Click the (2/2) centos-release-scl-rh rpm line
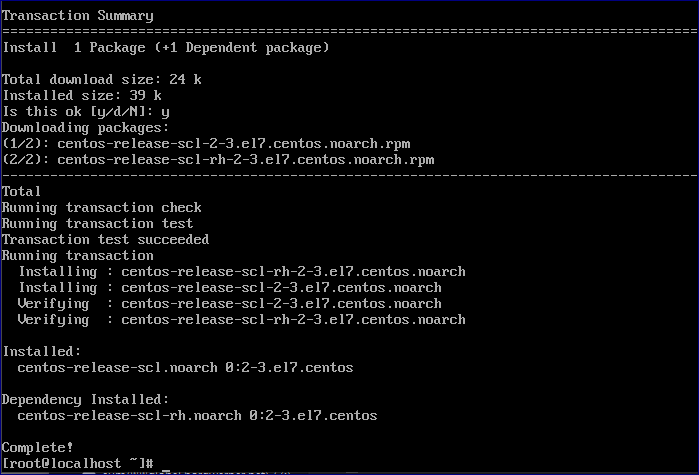699x475 pixels. pyautogui.click(x=218, y=160)
